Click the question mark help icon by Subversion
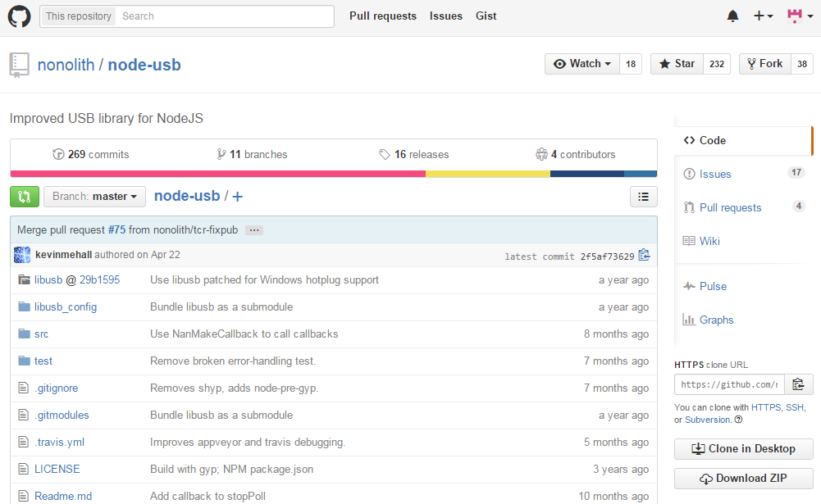821x504 pixels. [x=738, y=420]
